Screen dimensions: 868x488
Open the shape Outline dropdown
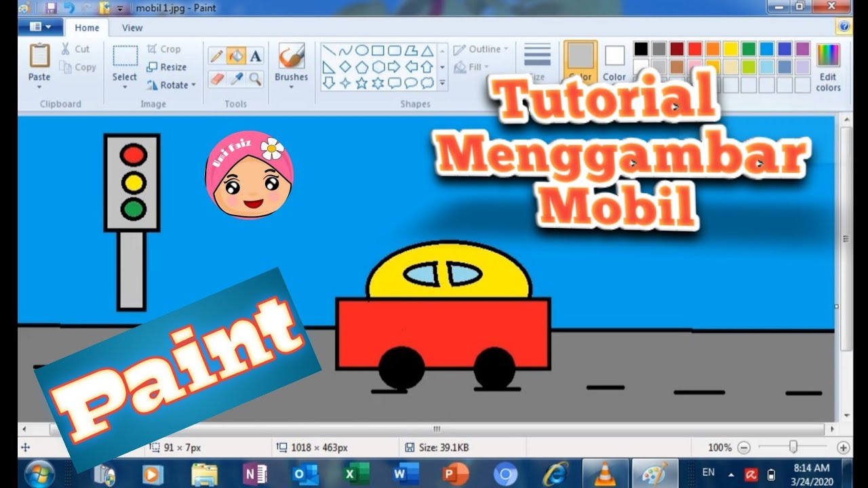pos(480,49)
